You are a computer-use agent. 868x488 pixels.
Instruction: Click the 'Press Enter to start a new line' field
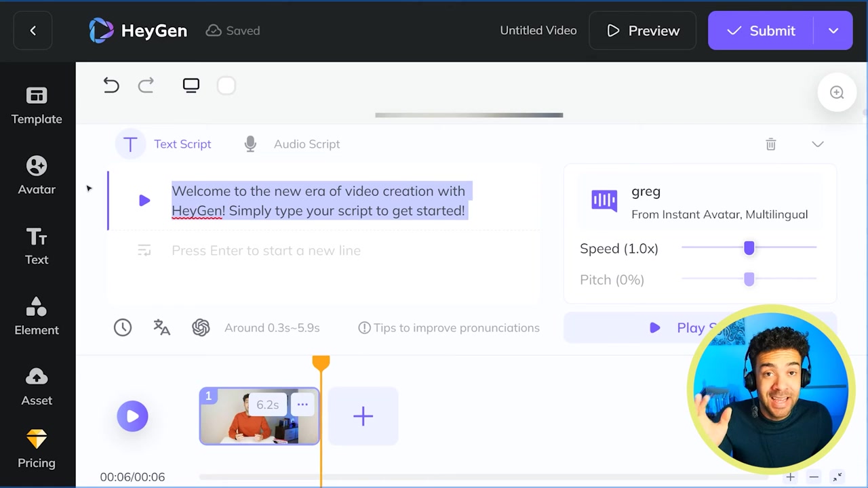point(266,250)
